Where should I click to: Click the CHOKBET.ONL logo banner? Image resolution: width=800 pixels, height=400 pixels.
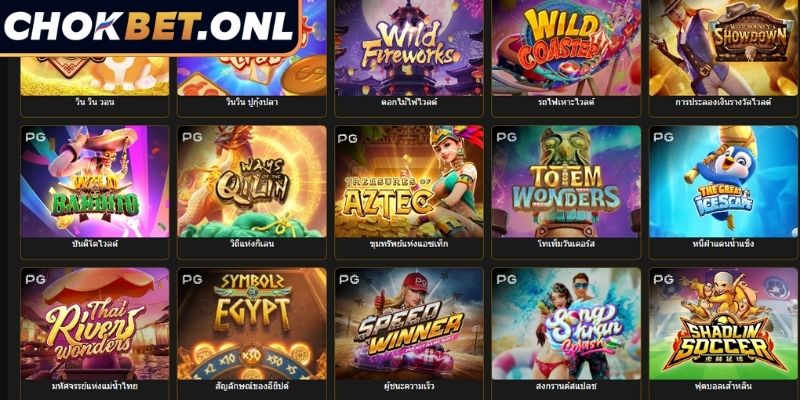pyautogui.click(x=150, y=27)
